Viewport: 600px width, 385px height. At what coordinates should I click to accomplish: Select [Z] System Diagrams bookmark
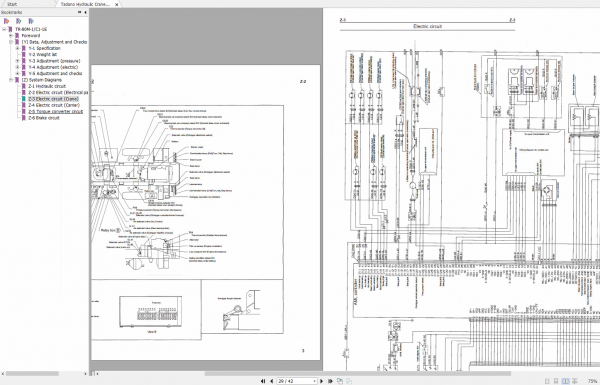(x=42, y=80)
